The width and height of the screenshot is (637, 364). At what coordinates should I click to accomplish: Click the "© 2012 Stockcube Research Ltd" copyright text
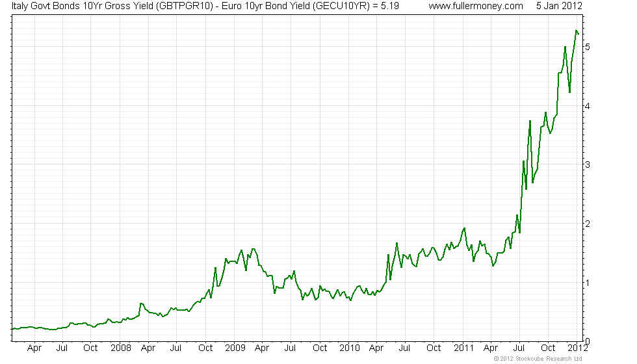538,358
